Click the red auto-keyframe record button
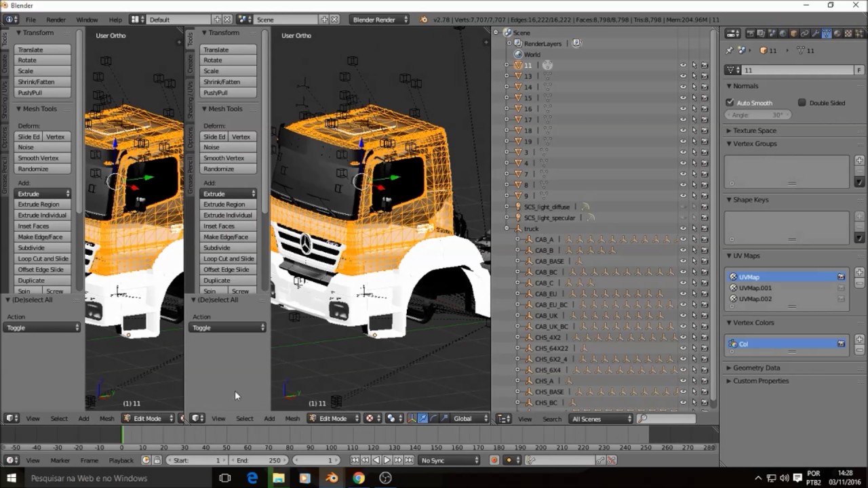 point(494,460)
